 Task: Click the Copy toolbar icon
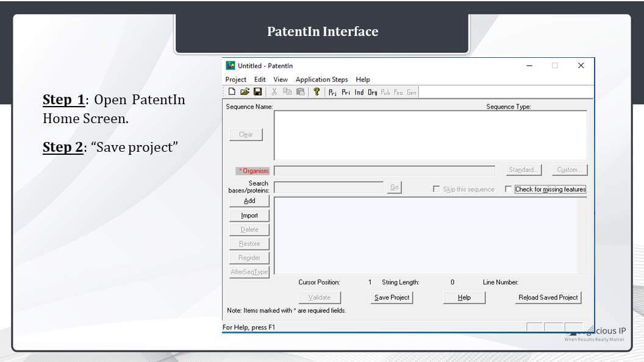coord(287,92)
